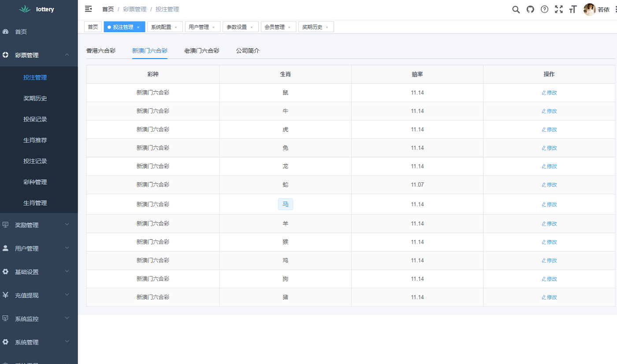Toggle fullscreen mode icon
Image resolution: width=617 pixels, height=364 pixels.
(559, 9)
